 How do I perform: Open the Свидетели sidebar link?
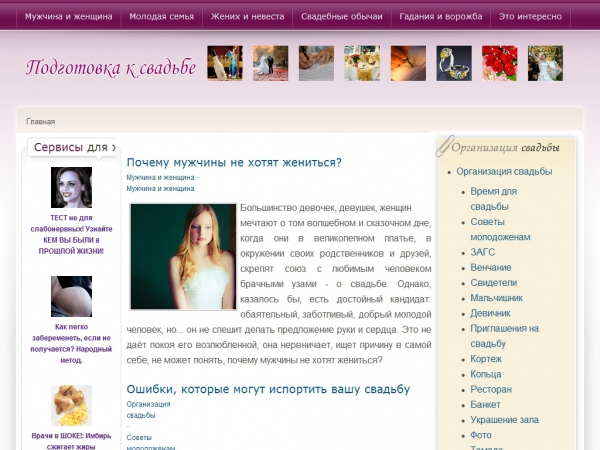494,283
